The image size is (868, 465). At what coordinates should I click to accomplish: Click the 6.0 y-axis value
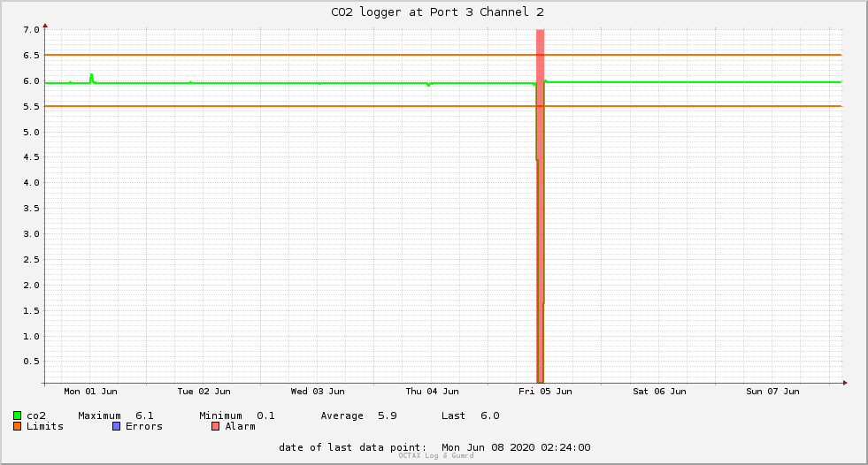(x=32, y=80)
